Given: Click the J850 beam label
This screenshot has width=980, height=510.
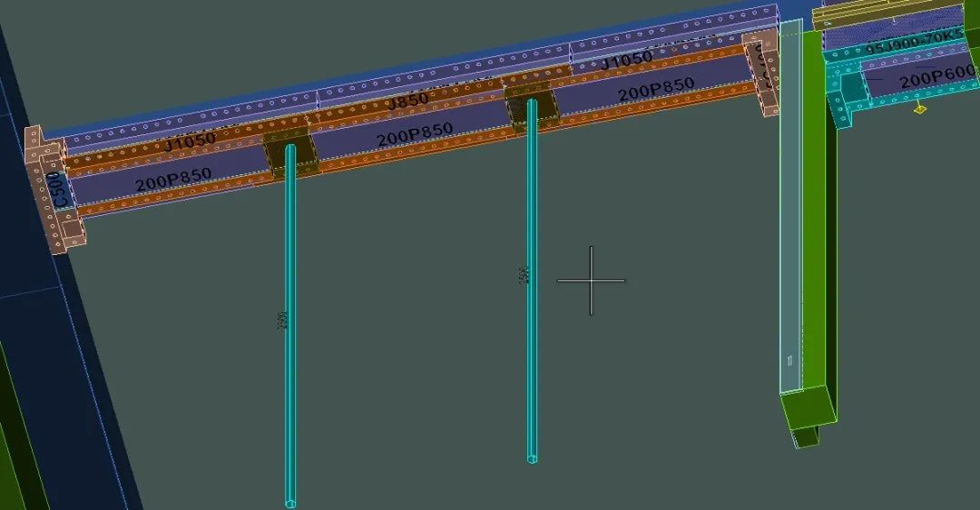Looking at the screenshot, I should [x=407, y=102].
